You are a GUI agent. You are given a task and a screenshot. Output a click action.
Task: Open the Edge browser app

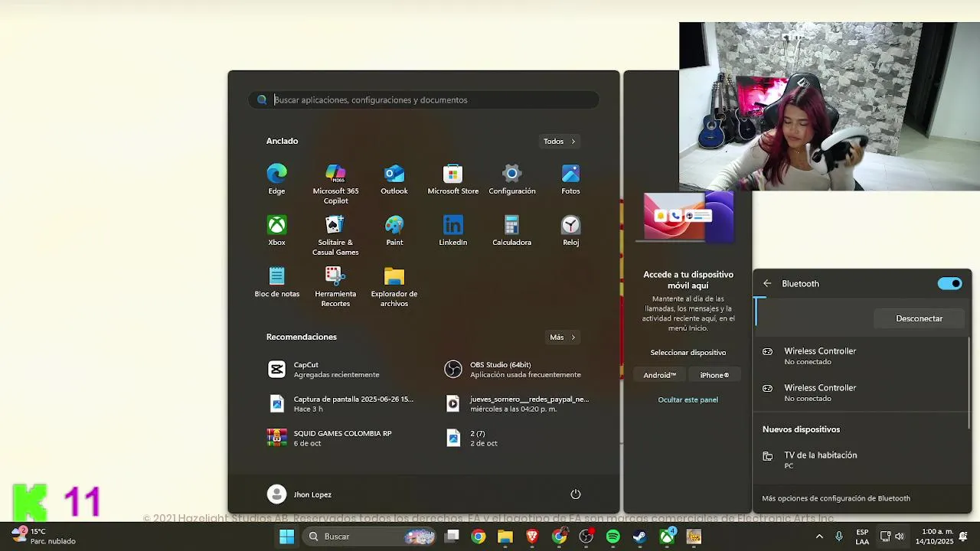(276, 180)
